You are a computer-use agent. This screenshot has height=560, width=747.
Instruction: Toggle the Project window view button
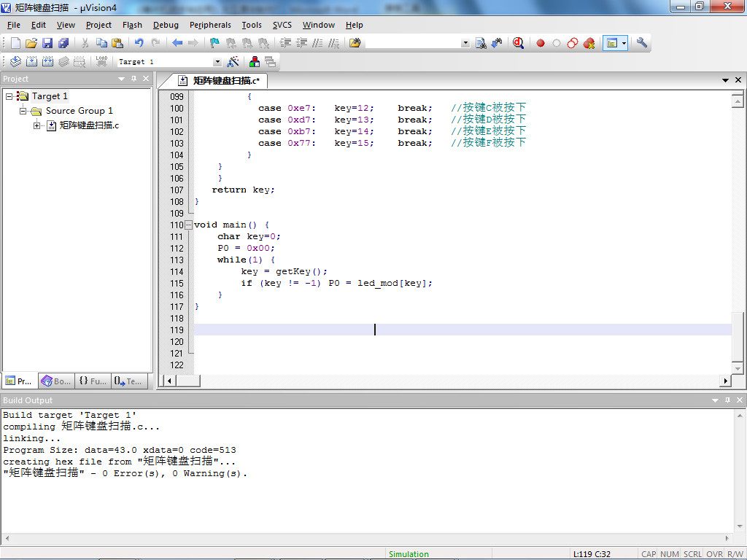click(x=611, y=43)
